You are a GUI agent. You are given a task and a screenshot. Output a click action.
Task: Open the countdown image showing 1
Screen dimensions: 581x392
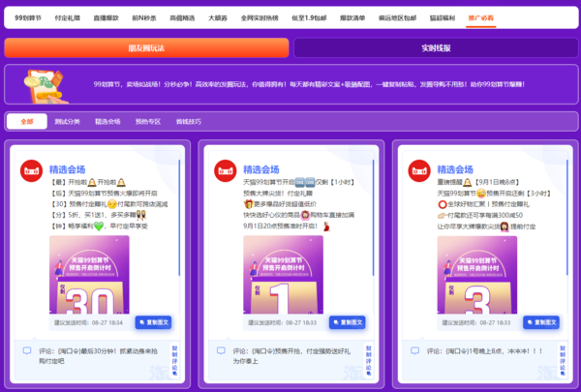[283, 275]
